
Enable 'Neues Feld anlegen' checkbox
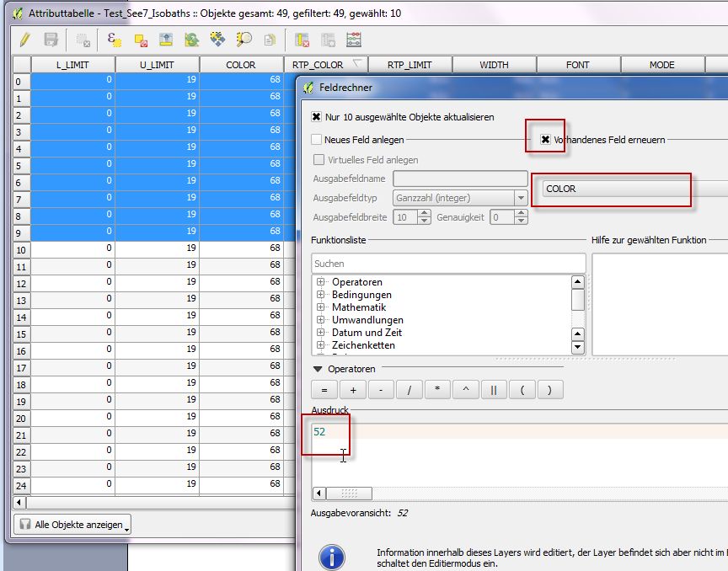tap(317, 140)
